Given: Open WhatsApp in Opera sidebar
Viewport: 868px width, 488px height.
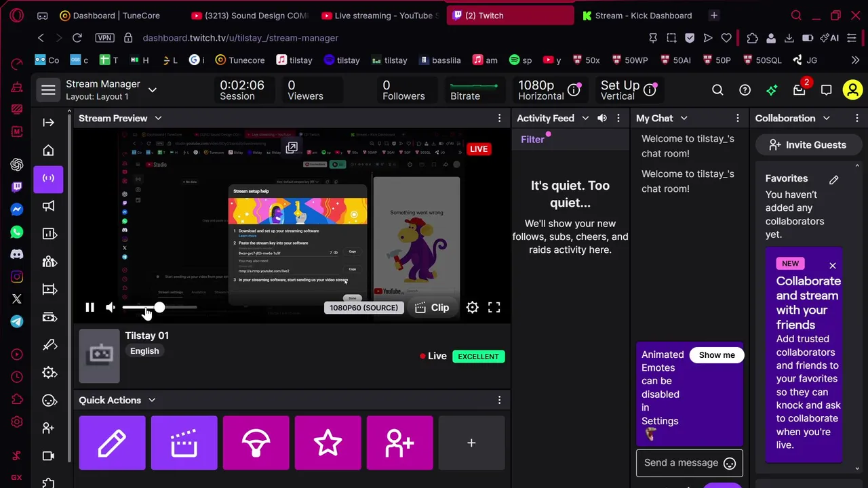Looking at the screenshot, I should tap(17, 232).
